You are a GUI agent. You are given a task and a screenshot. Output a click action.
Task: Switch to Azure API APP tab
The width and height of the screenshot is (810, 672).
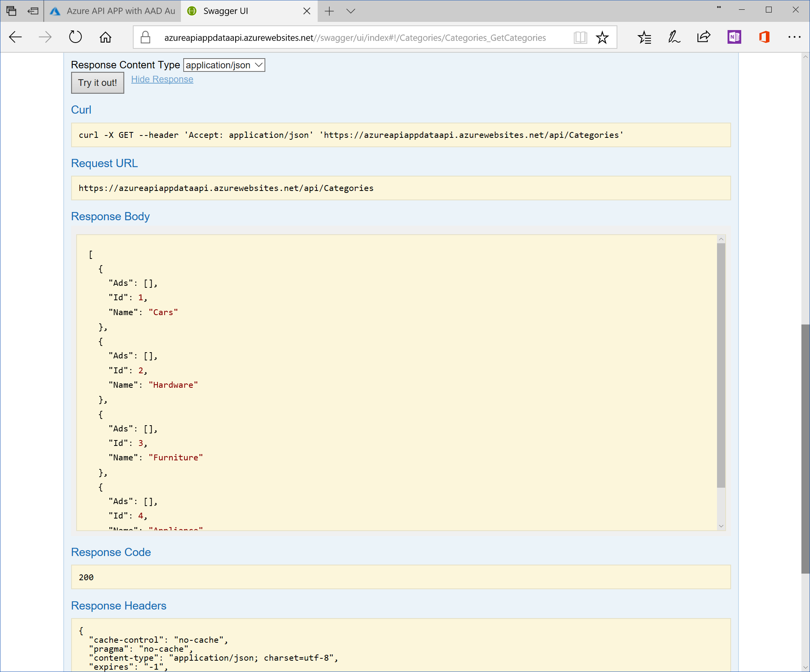point(113,11)
